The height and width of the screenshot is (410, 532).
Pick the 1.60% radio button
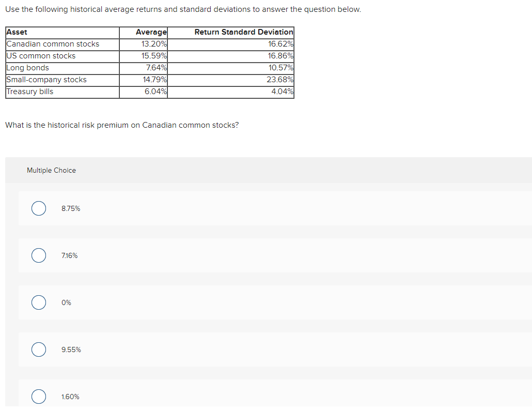tap(38, 397)
